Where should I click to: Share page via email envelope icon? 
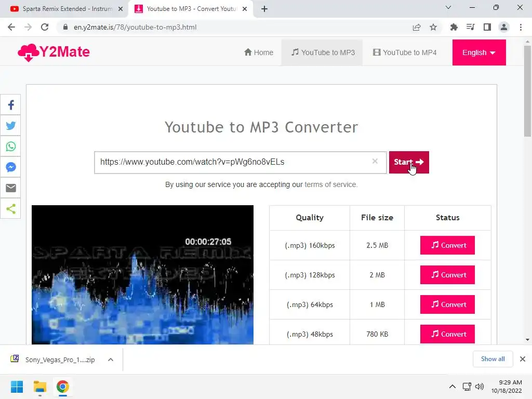11,188
